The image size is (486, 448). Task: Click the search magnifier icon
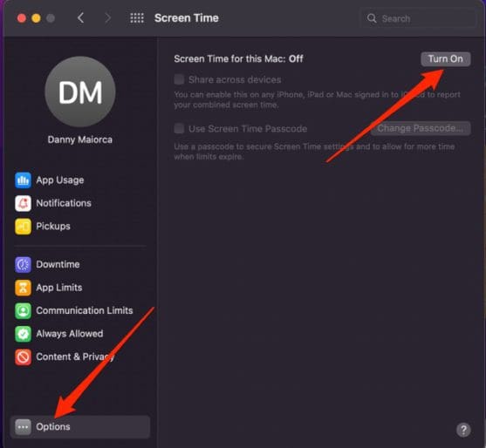click(372, 18)
